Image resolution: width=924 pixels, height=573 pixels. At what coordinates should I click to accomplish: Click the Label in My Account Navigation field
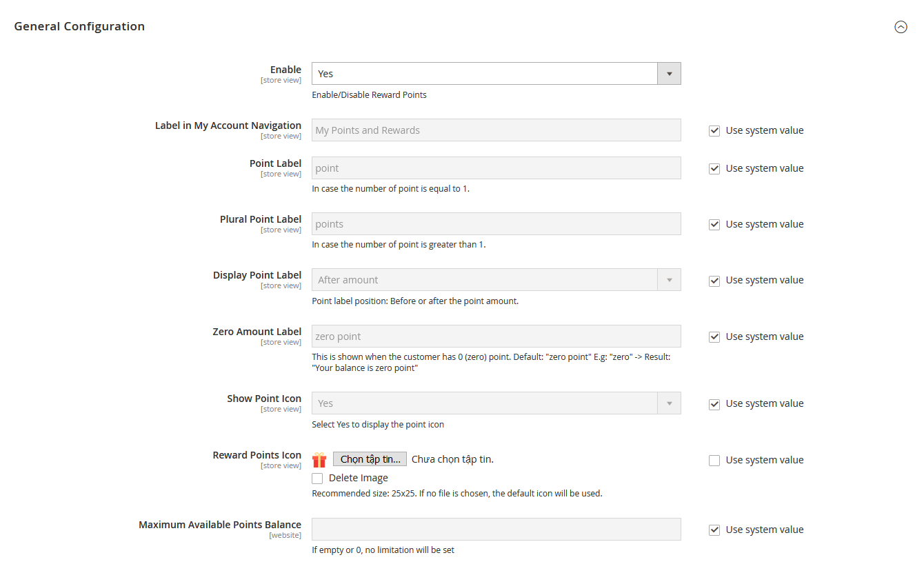point(496,130)
